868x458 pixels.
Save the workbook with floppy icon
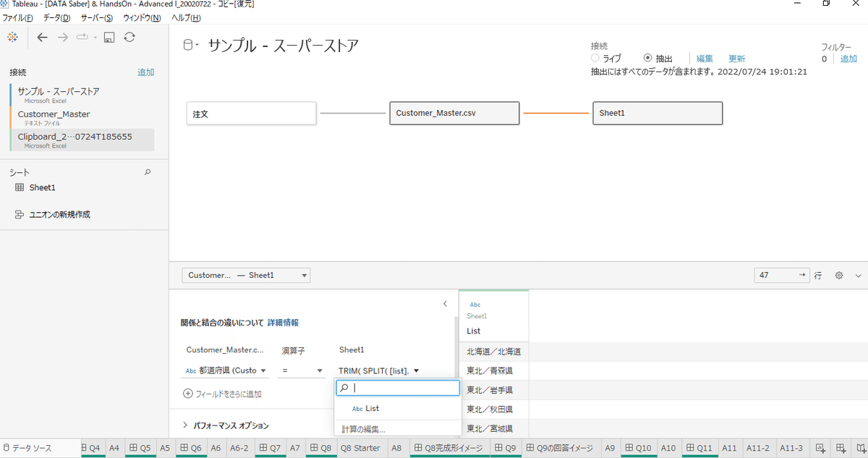(109, 37)
